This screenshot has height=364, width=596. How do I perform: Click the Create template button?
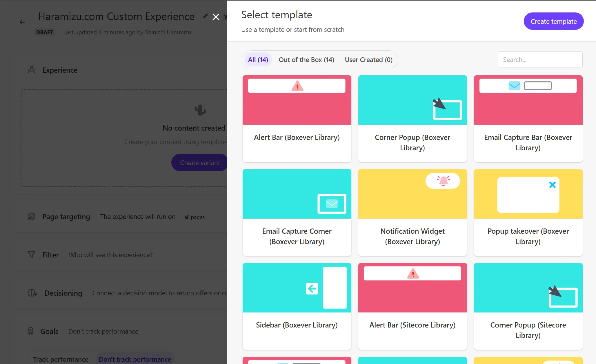pyautogui.click(x=554, y=21)
